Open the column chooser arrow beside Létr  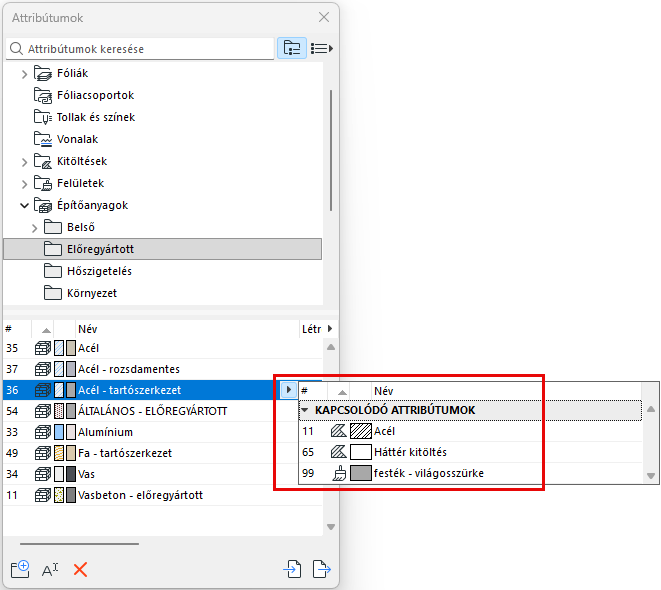(330, 328)
